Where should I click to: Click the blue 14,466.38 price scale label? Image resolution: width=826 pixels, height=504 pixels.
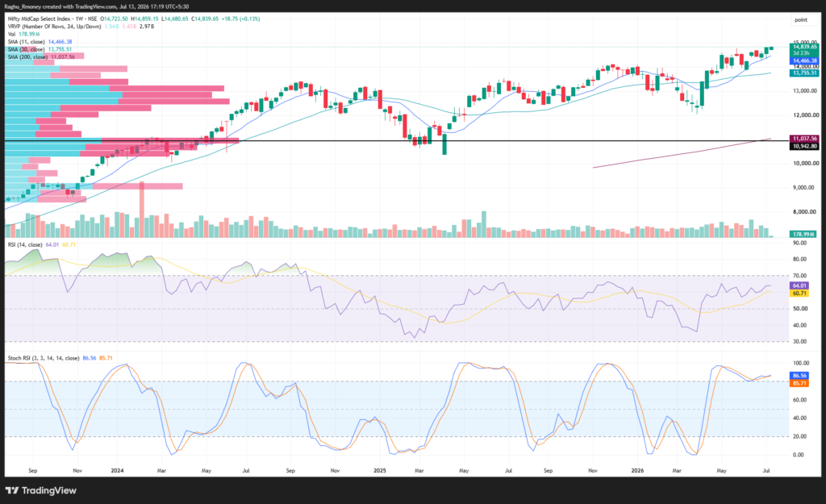(804, 61)
